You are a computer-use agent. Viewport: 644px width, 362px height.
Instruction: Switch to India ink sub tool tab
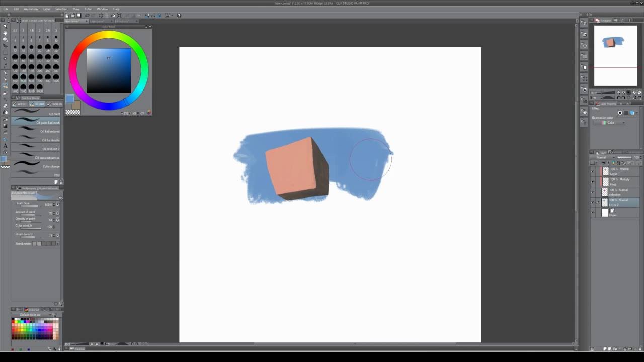(x=53, y=104)
